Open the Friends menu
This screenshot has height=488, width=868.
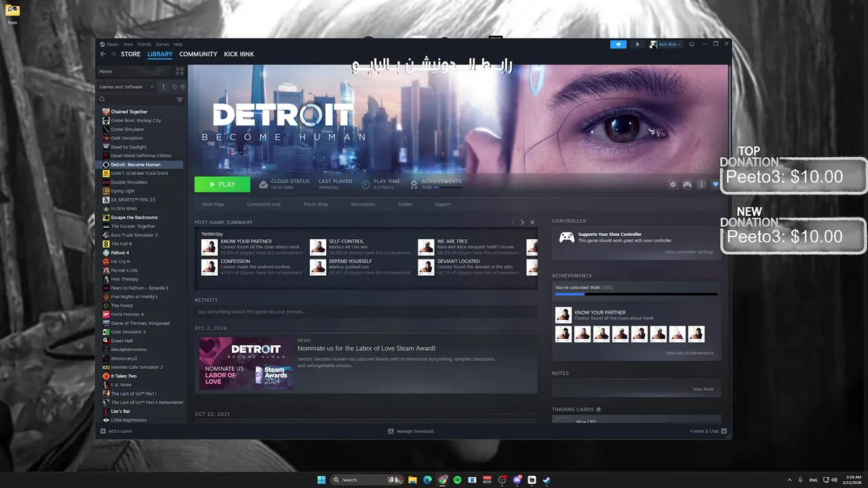click(x=144, y=44)
